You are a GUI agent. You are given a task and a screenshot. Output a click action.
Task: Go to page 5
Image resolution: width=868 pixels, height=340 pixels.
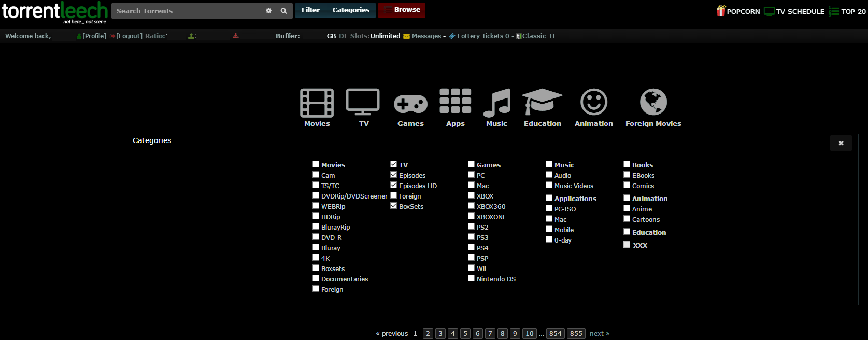(465, 333)
